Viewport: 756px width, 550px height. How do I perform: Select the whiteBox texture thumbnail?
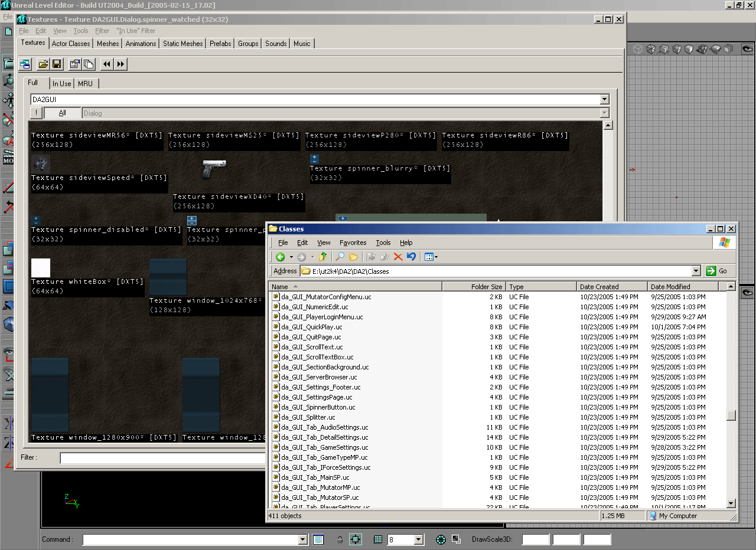pos(41,268)
